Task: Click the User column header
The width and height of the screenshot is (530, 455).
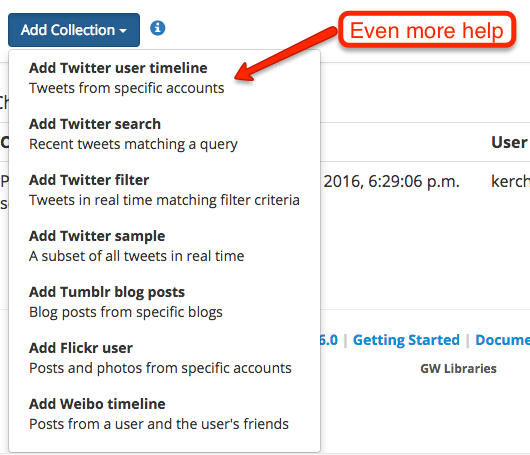Action: point(509,142)
